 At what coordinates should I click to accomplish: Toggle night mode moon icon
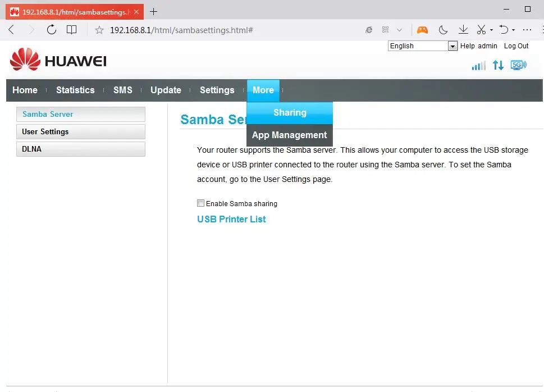click(x=443, y=30)
